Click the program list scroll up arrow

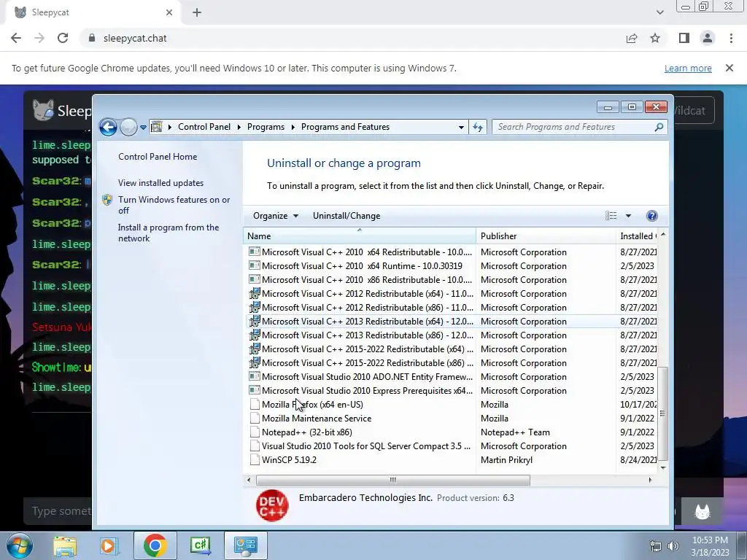(x=662, y=235)
